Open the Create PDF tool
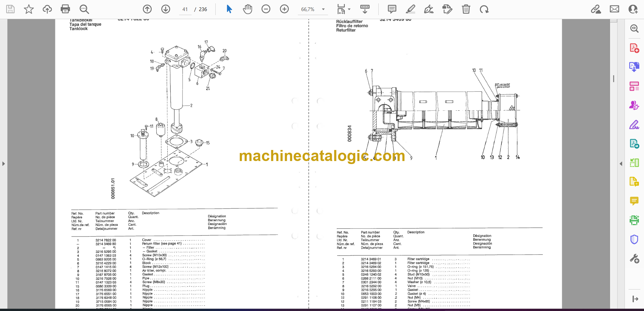The width and height of the screenshot is (644, 311). tap(634, 48)
